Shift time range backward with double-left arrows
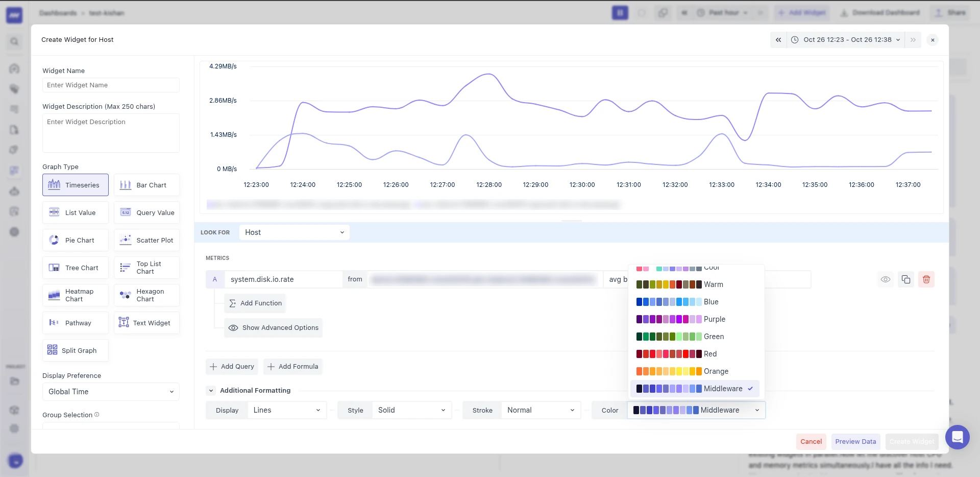The width and height of the screenshot is (980, 477). point(778,40)
